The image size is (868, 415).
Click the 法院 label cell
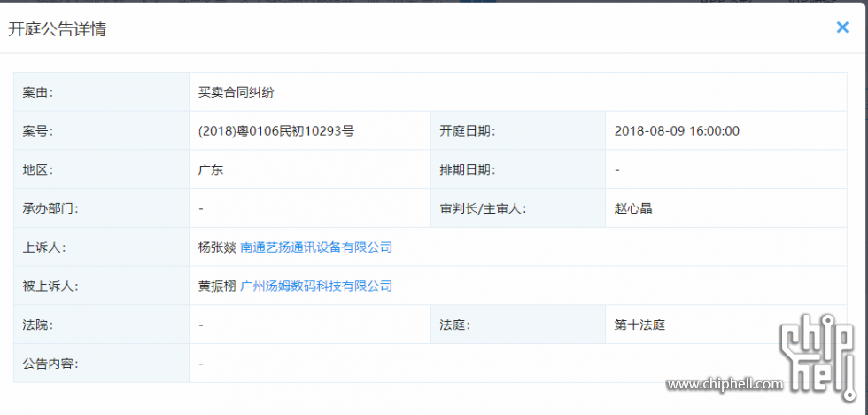101,325
